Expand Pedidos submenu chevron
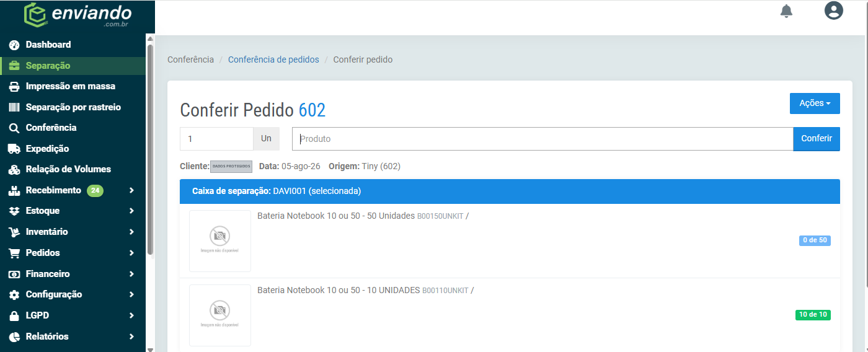The height and width of the screenshot is (352, 868). (x=131, y=253)
